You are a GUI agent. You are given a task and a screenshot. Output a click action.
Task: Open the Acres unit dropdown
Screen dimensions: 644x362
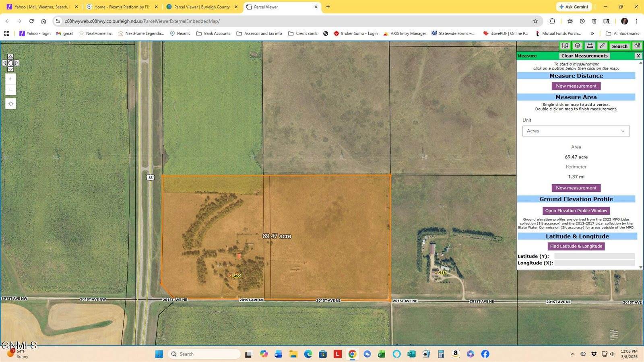click(x=576, y=131)
